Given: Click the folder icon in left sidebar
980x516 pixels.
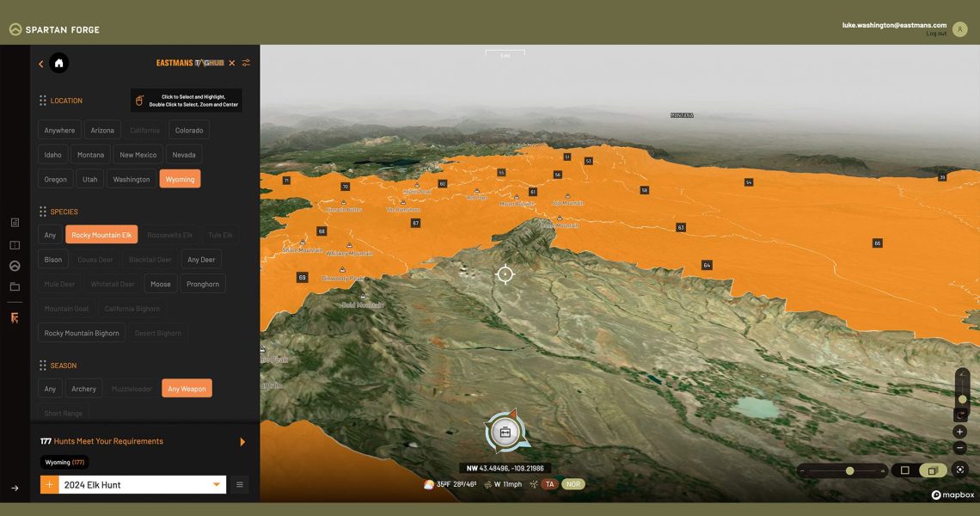Looking at the screenshot, I should (x=15, y=286).
